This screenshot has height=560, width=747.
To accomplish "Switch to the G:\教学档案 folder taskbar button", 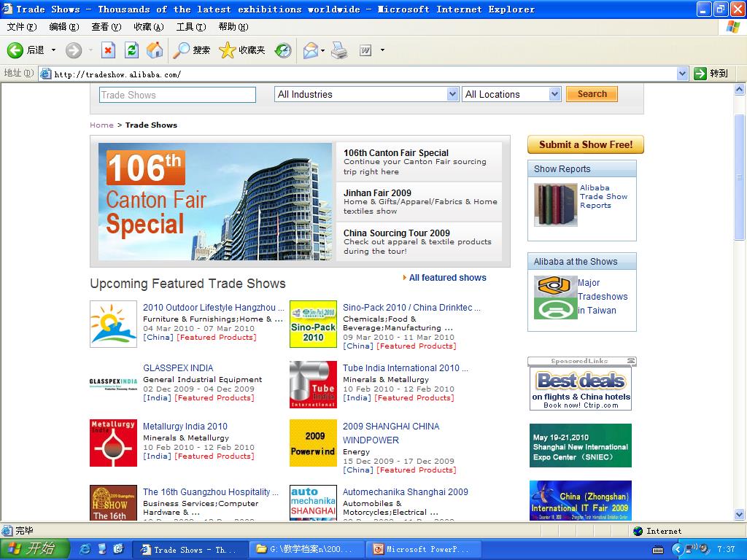I will coord(307,549).
